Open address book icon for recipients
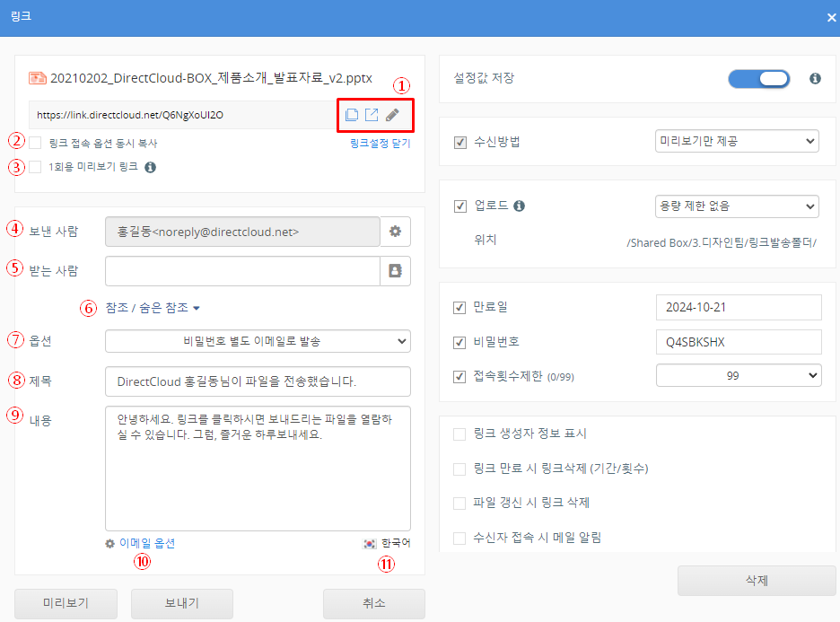This screenshot has height=622, width=840. 395,270
